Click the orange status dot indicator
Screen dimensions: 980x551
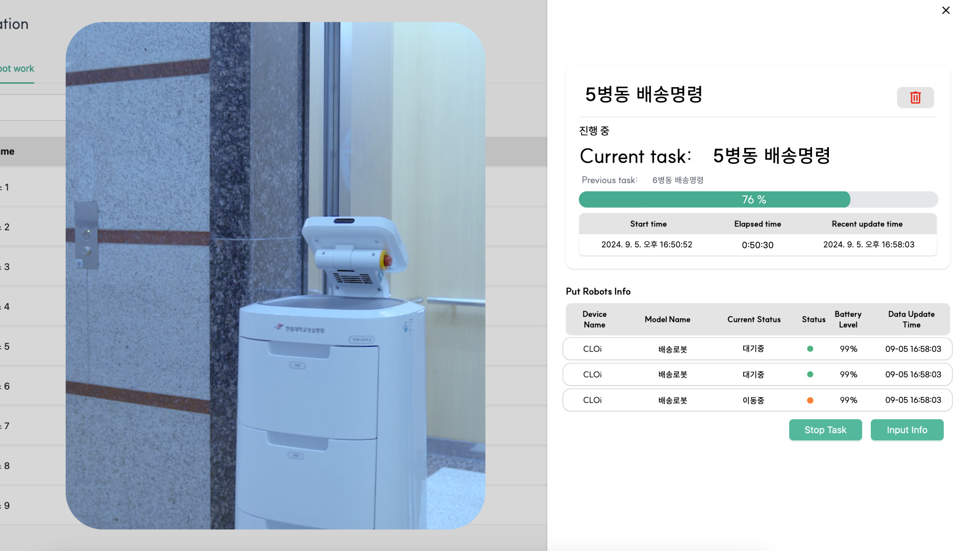(x=810, y=400)
